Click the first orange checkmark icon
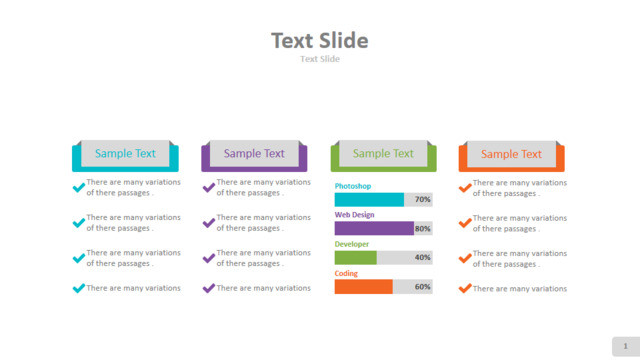 click(x=465, y=188)
